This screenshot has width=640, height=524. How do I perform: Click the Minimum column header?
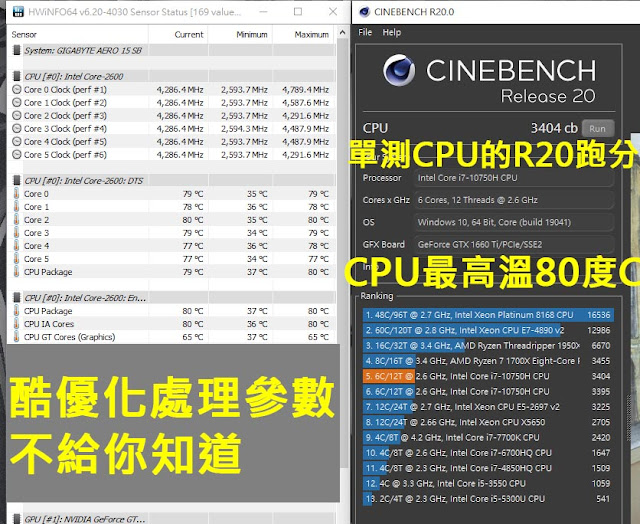tap(252, 35)
